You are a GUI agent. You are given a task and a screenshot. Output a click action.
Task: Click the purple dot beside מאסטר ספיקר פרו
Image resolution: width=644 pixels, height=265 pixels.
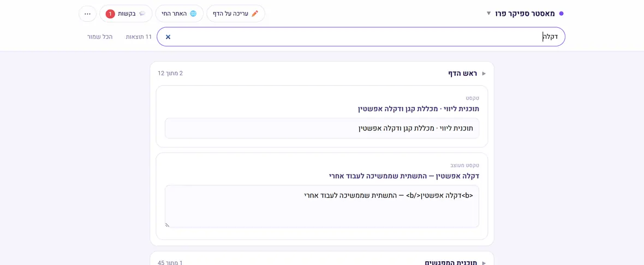pos(562,14)
